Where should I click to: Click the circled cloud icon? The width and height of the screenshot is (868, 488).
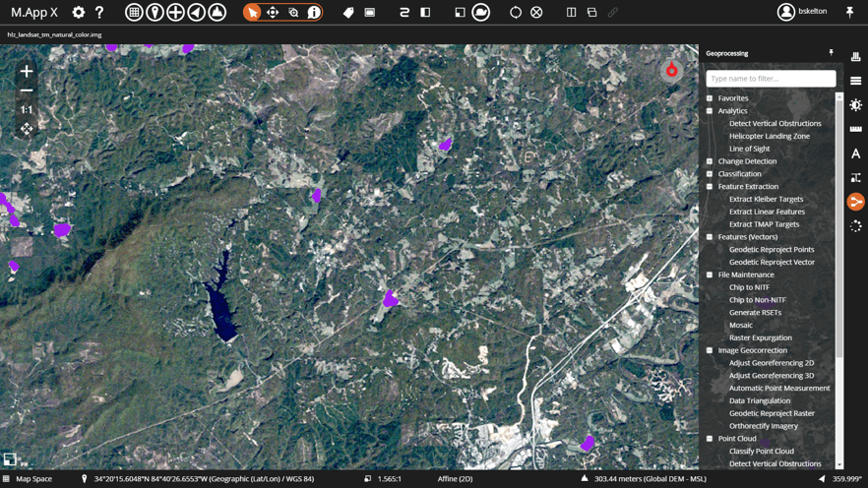[480, 12]
